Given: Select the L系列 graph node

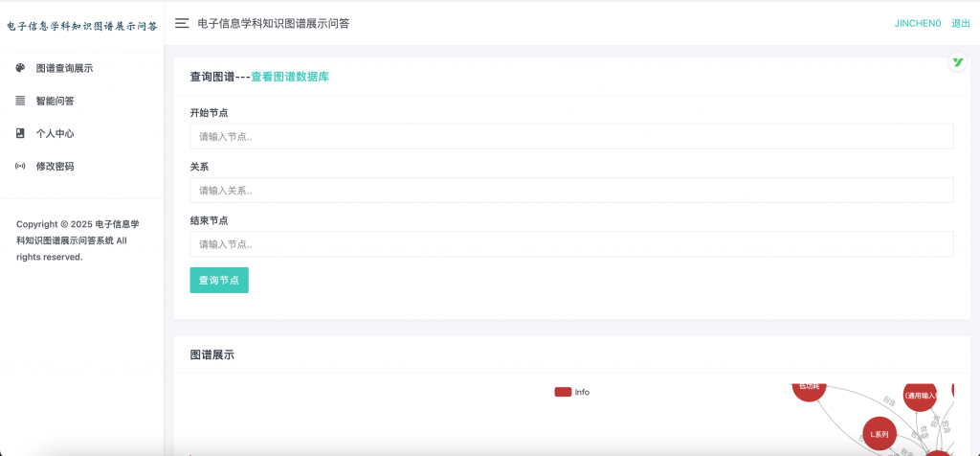Looking at the screenshot, I should coord(880,433).
